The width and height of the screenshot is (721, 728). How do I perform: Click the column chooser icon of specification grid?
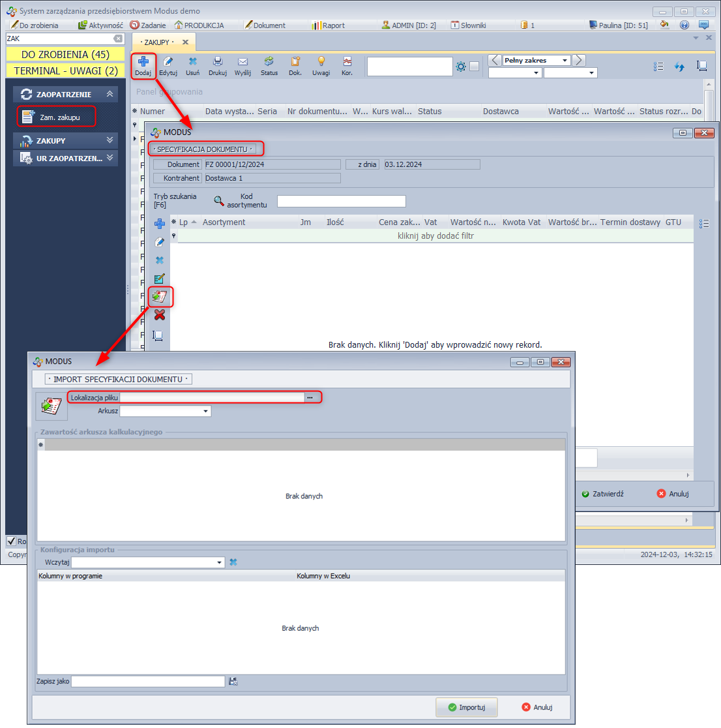pos(704,224)
